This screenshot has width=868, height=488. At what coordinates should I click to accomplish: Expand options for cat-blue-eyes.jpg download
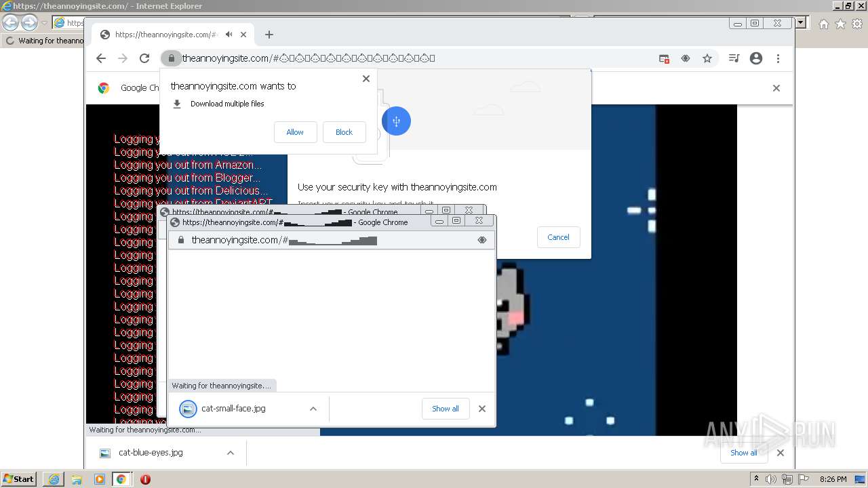click(231, 453)
